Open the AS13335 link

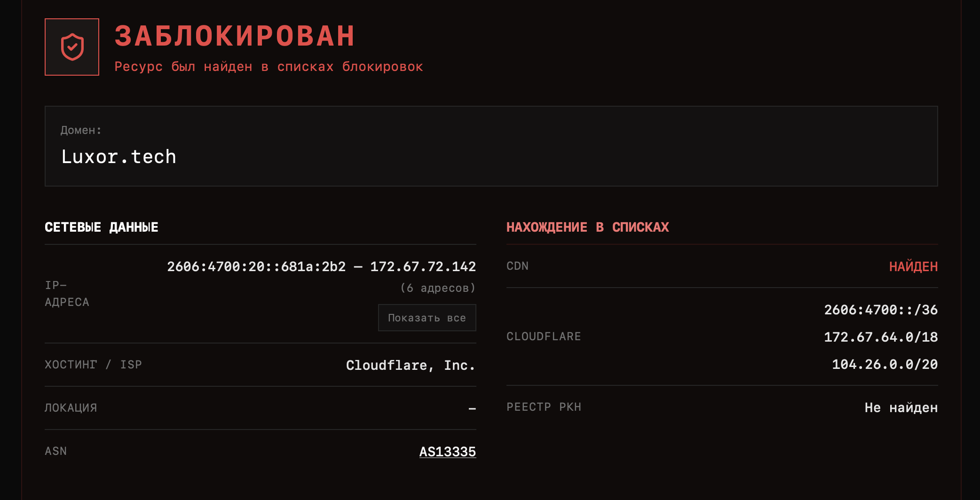pos(447,452)
